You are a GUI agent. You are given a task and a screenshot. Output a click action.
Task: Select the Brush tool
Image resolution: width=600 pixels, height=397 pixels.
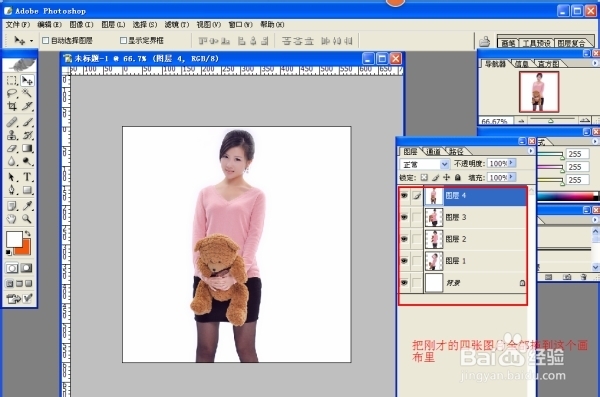27,122
